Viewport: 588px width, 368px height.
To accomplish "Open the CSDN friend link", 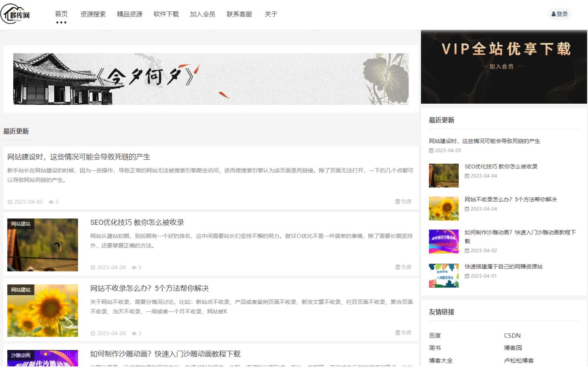I will tap(512, 336).
